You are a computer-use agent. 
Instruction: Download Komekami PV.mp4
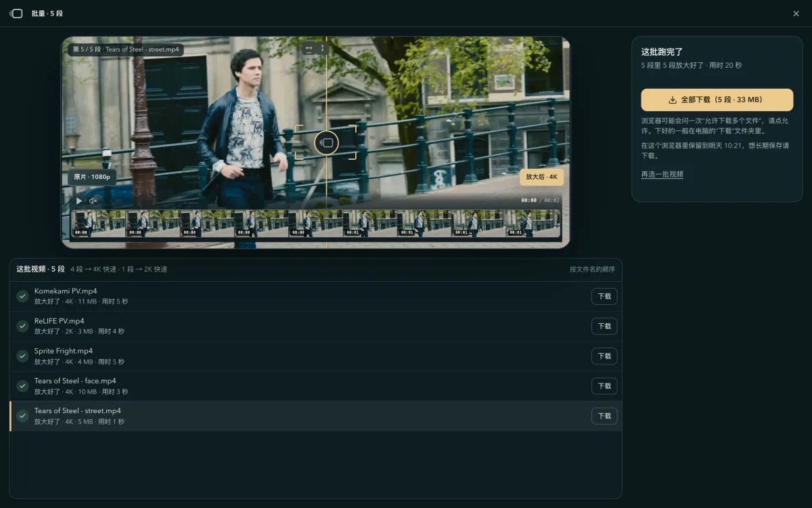604,296
